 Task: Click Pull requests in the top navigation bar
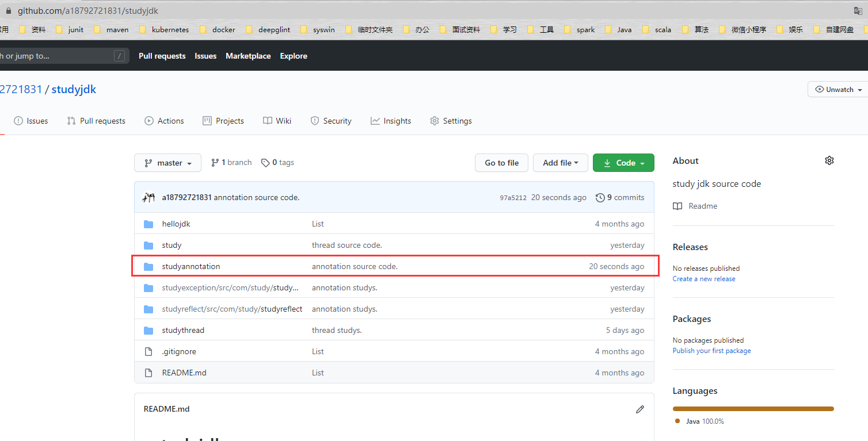162,56
